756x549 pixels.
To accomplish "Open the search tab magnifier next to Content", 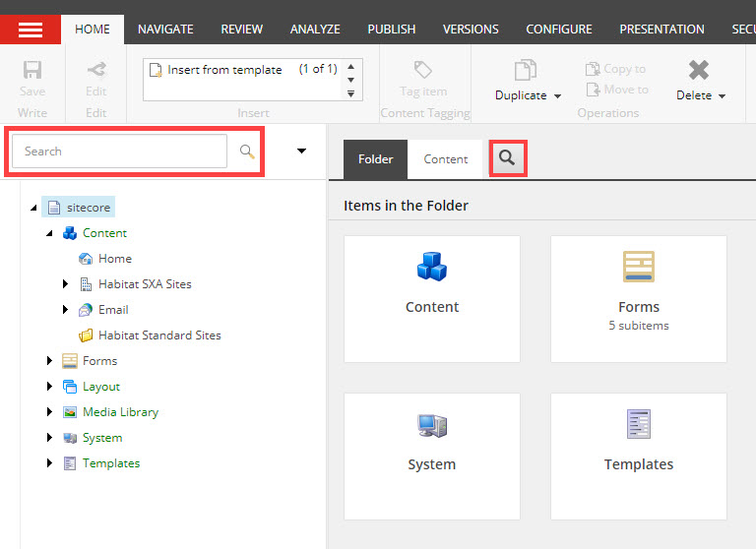I will click(x=507, y=158).
